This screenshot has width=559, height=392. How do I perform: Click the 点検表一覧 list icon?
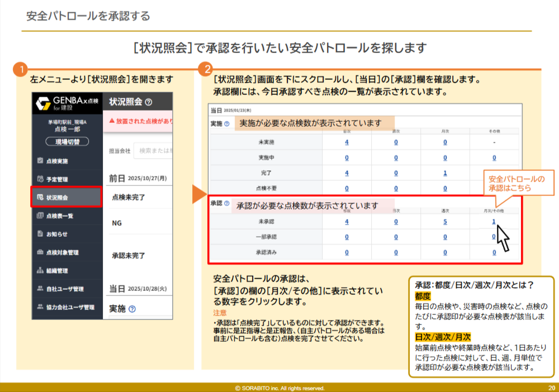pos(40,216)
